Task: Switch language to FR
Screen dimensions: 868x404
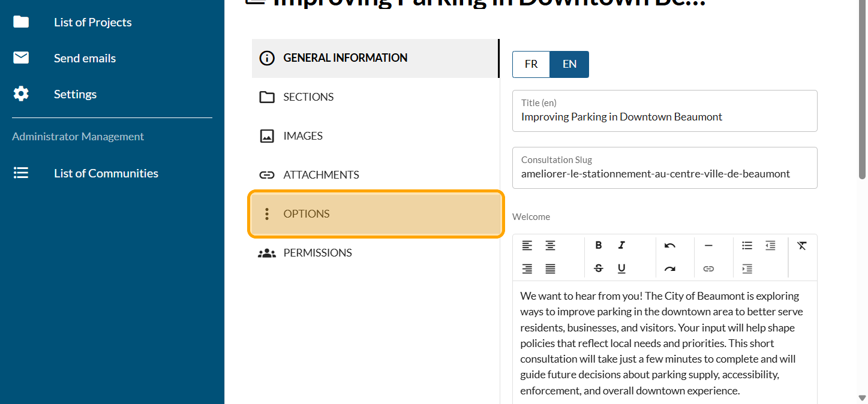Action: click(x=531, y=64)
